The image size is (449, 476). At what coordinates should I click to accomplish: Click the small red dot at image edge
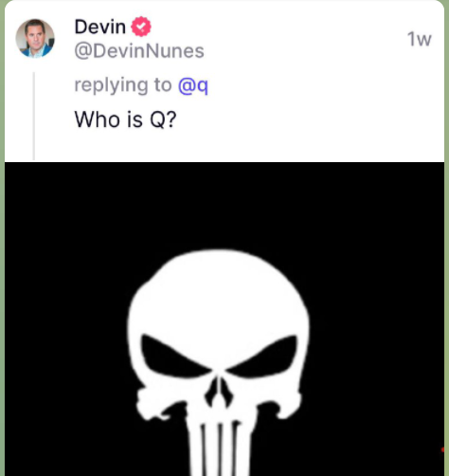coord(442,449)
